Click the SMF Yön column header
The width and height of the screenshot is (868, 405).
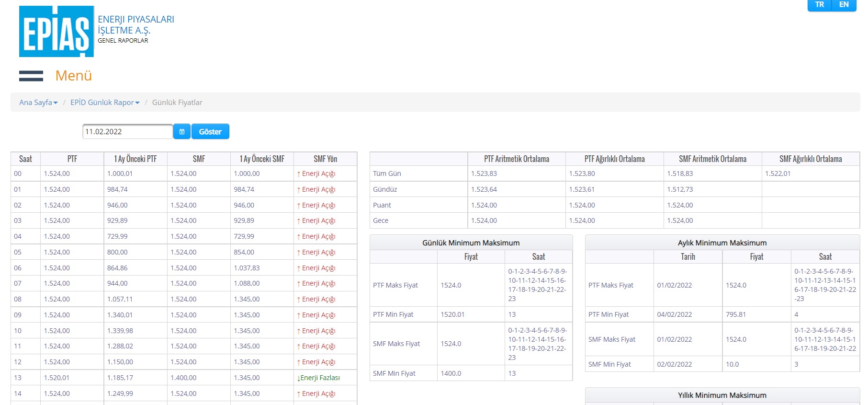pos(325,159)
